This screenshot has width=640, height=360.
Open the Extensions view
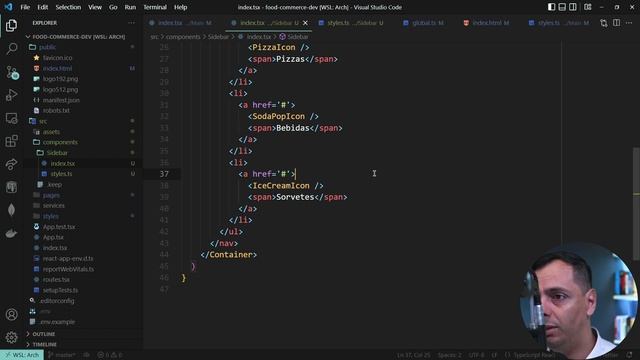click(x=11, y=141)
